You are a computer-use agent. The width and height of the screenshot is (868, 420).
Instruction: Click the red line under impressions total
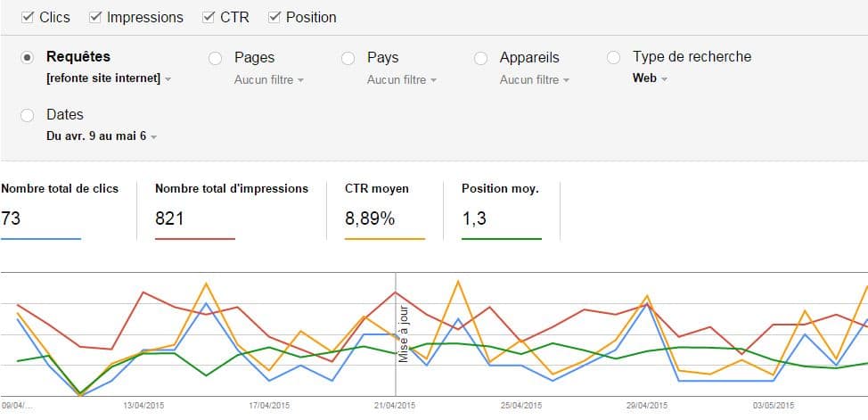click(x=195, y=239)
